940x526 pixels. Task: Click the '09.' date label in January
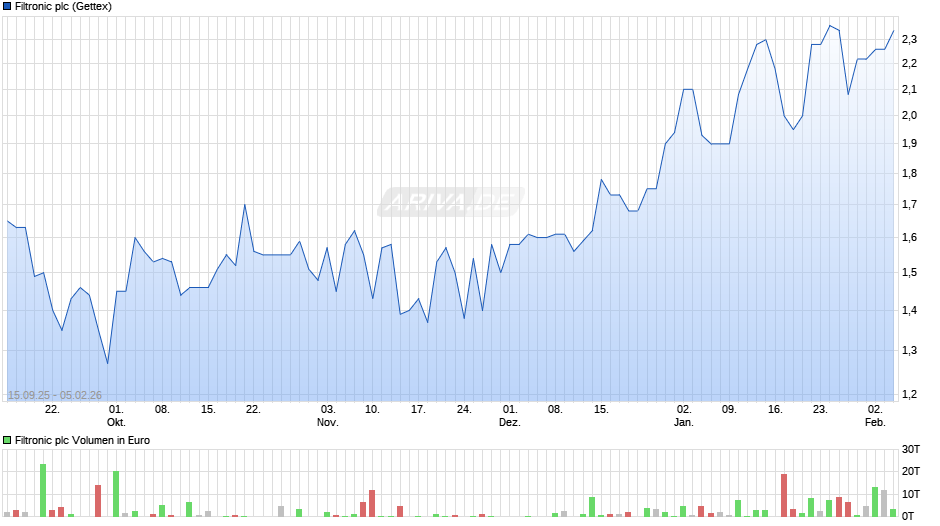[x=729, y=410]
